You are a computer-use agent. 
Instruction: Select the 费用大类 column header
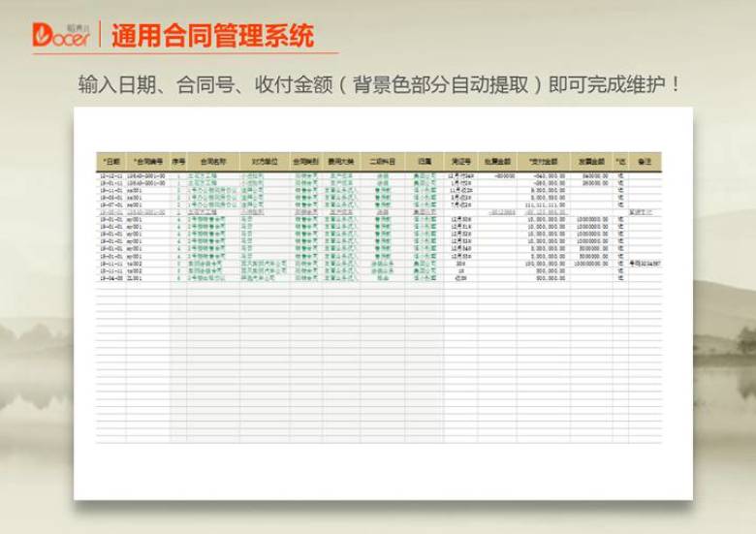tap(341, 162)
